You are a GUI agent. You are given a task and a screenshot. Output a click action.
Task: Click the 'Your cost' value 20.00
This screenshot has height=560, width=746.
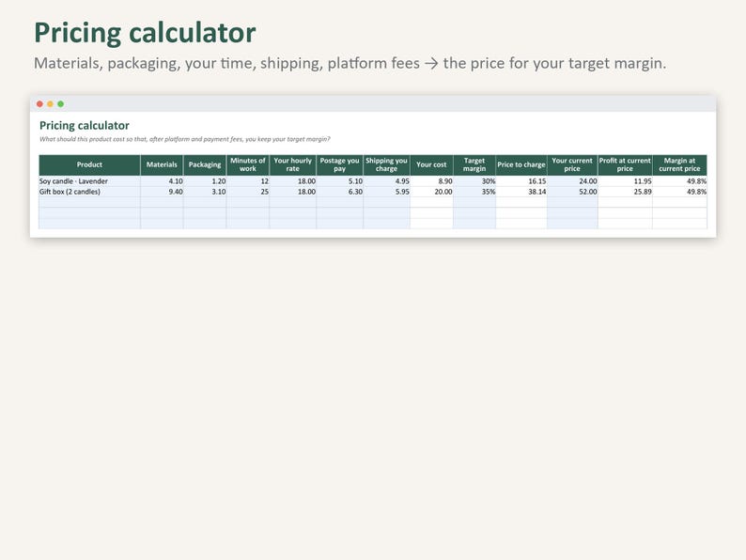(431, 192)
